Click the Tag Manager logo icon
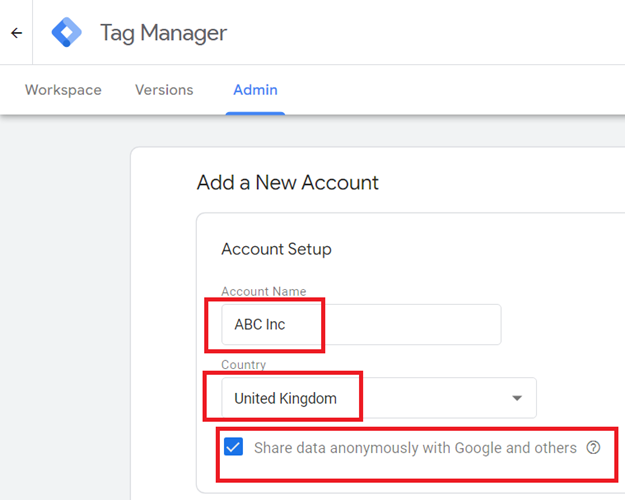The width and height of the screenshot is (625, 500). coord(67,32)
